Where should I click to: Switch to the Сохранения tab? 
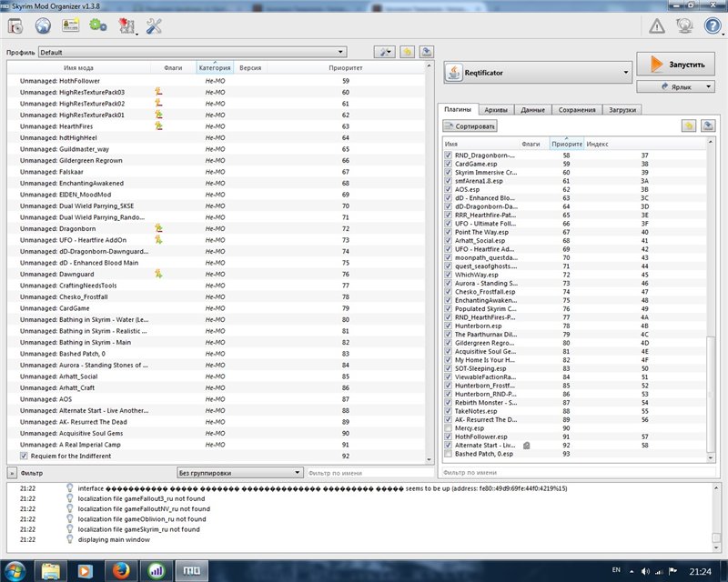(577, 110)
